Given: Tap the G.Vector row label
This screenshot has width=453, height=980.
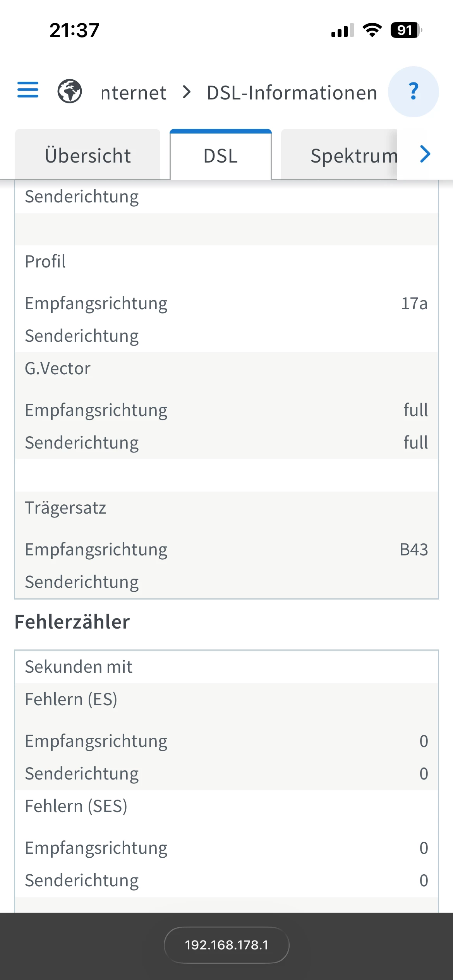Looking at the screenshot, I should pos(58,368).
